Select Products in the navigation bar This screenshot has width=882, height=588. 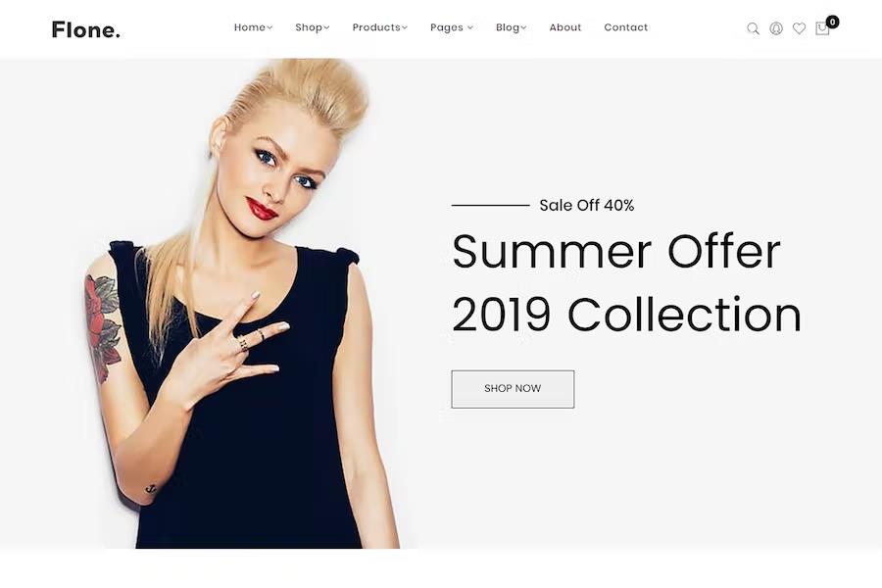[376, 27]
